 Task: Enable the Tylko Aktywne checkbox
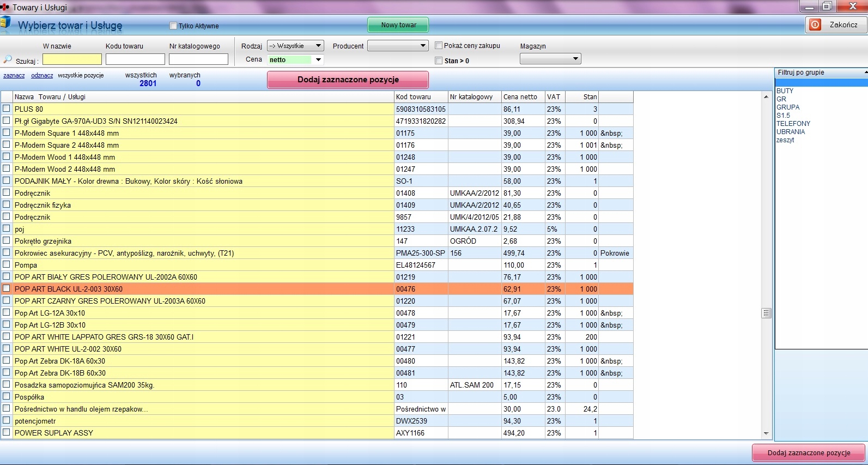[x=173, y=26]
